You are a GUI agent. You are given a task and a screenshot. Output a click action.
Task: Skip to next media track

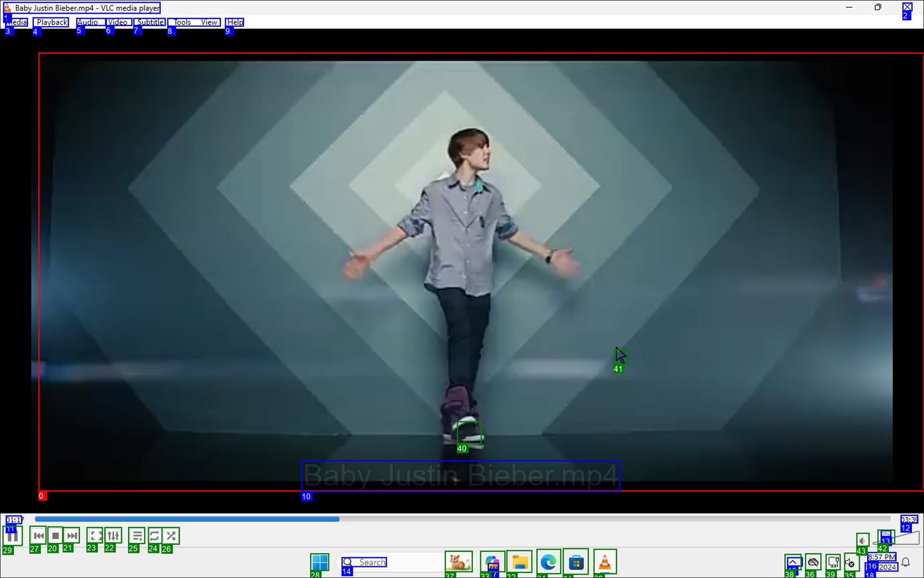(x=72, y=536)
